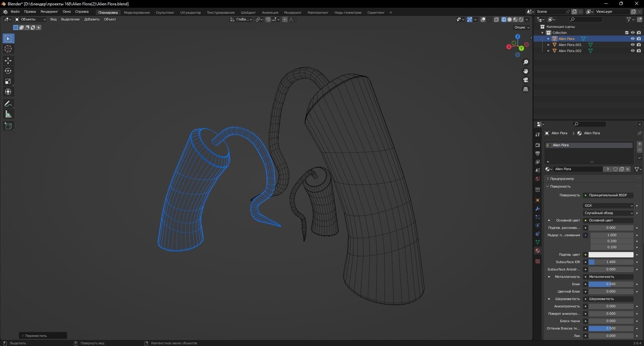This screenshot has height=346, width=644.
Task: Hide Alien Flora.001 with its eye icon
Action: tap(633, 45)
